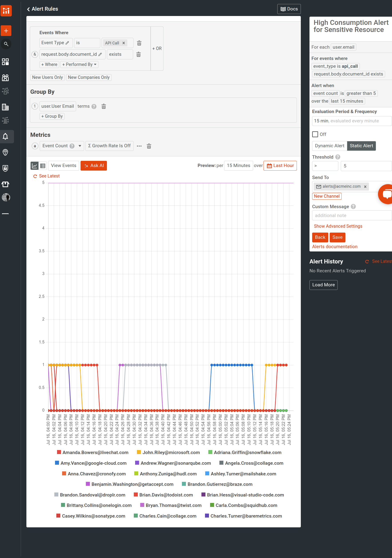Save the High Consumption alert rule

337,237
